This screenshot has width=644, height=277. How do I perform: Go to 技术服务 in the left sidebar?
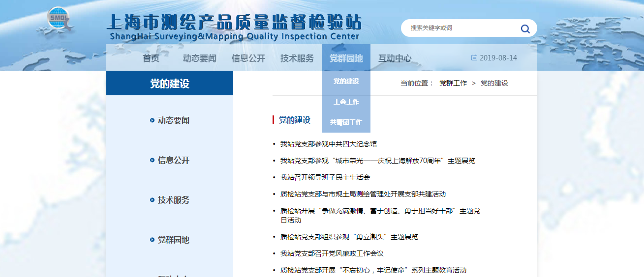[x=173, y=200]
